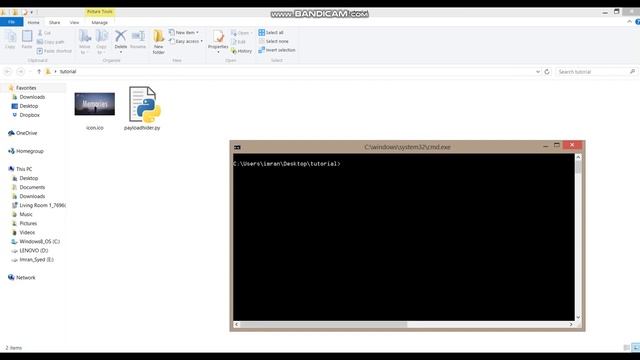The image size is (640, 360).
Task: Switch to the Share ribbon tab
Action: click(x=54, y=22)
